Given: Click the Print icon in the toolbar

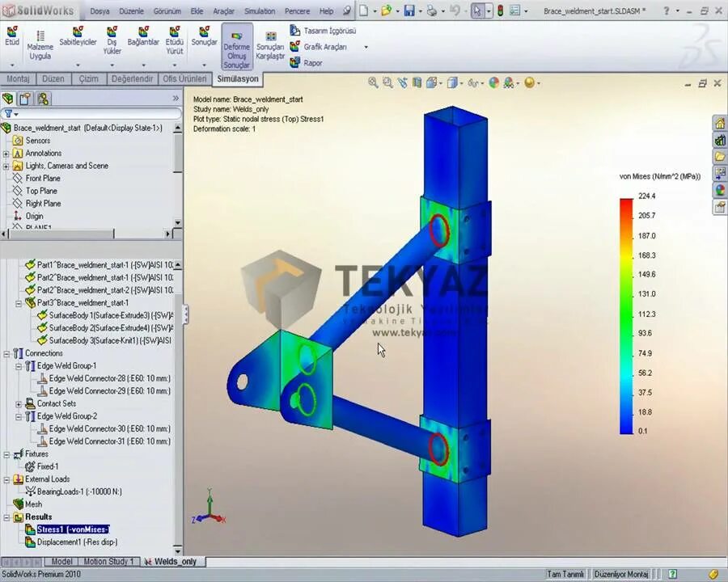Looking at the screenshot, I should pos(432,8).
